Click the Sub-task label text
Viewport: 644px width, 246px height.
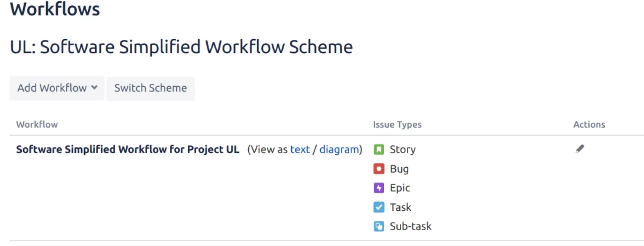click(411, 226)
